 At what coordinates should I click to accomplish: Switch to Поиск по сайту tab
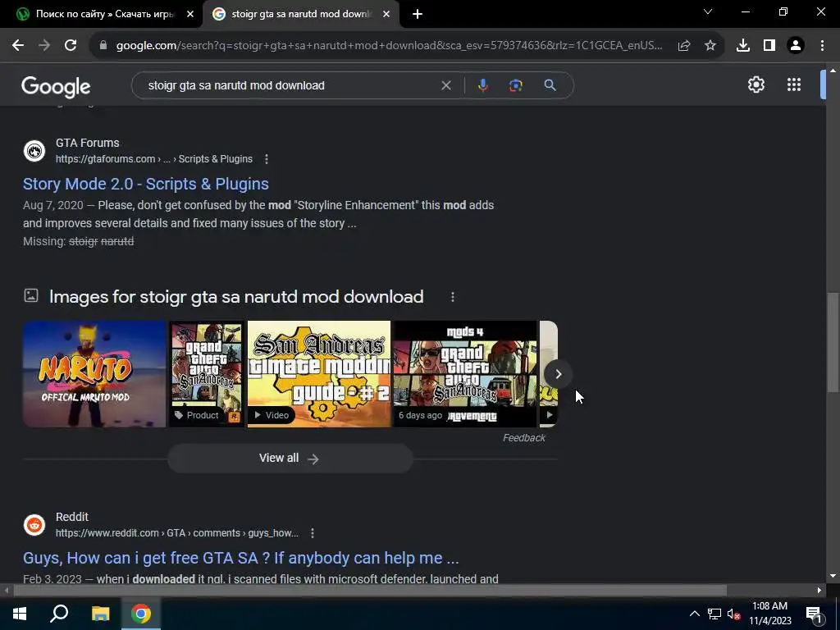[102, 14]
